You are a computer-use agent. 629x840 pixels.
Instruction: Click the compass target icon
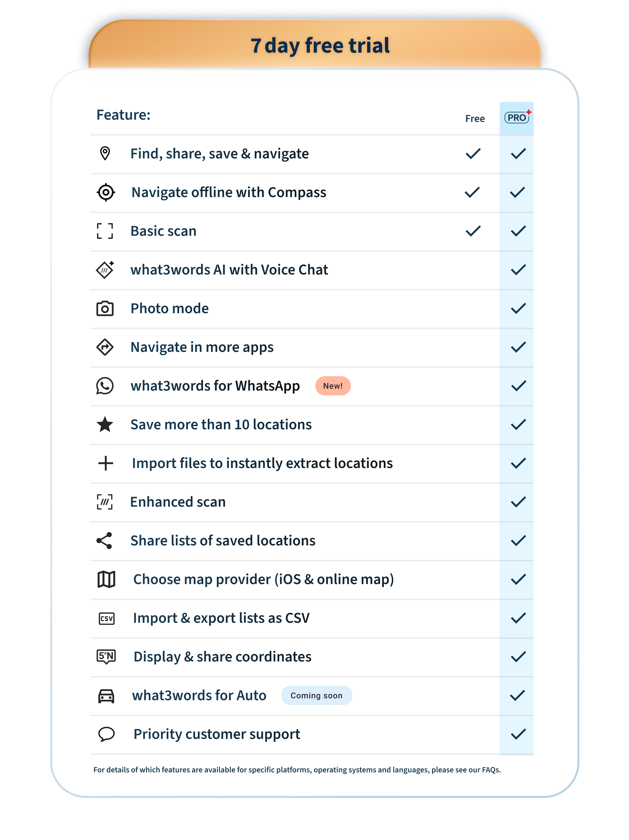click(x=106, y=192)
